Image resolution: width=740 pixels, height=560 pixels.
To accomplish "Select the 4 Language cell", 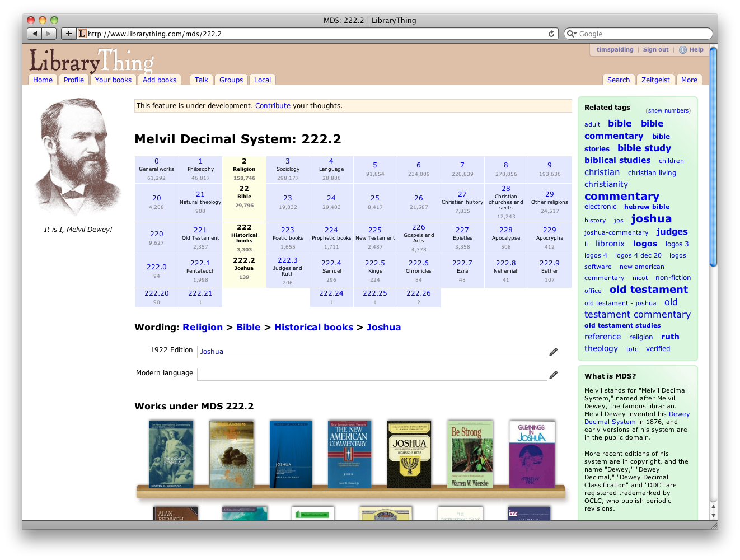I will coord(331,169).
